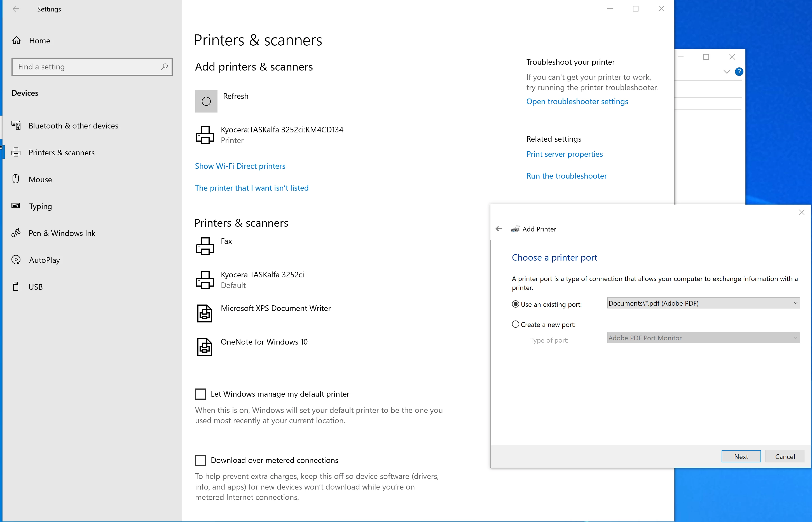Image resolution: width=812 pixels, height=522 pixels.
Task: Select Use an existing port radio button
Action: pos(516,304)
